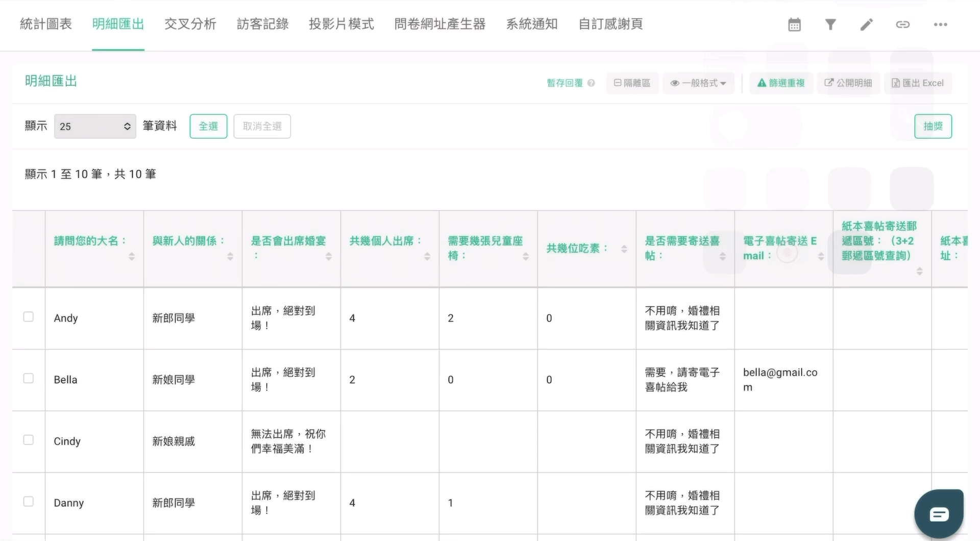Sort by 共幾位吃素 column arrows
This screenshot has width=980, height=541.
[624, 249]
